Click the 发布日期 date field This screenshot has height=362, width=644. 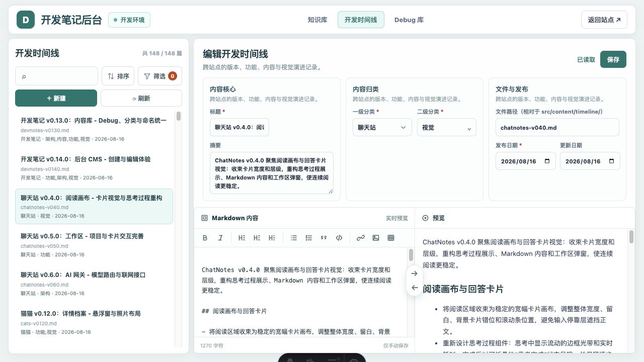tap(526, 161)
